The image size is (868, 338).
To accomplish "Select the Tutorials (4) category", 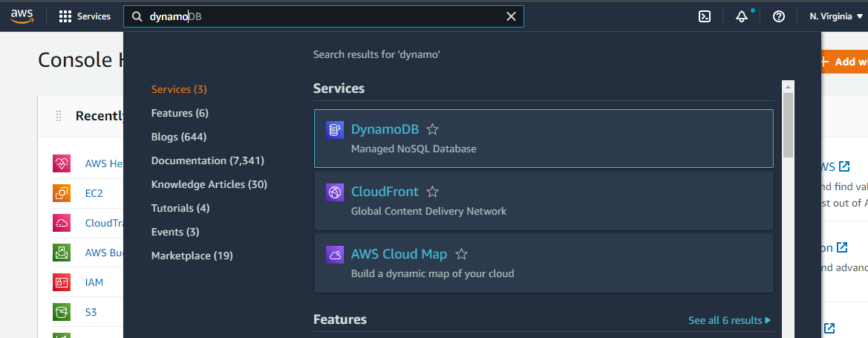I will click(180, 208).
